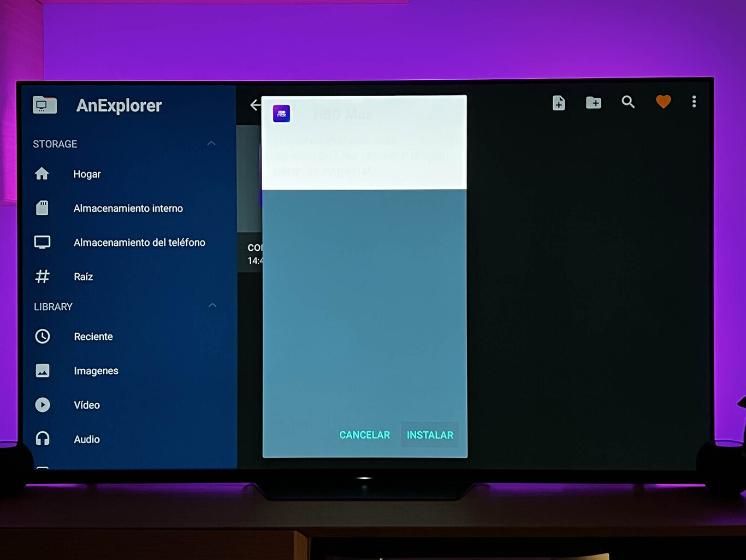Click the AnExplorer TV logo in the header
The image size is (746, 560).
click(45, 105)
